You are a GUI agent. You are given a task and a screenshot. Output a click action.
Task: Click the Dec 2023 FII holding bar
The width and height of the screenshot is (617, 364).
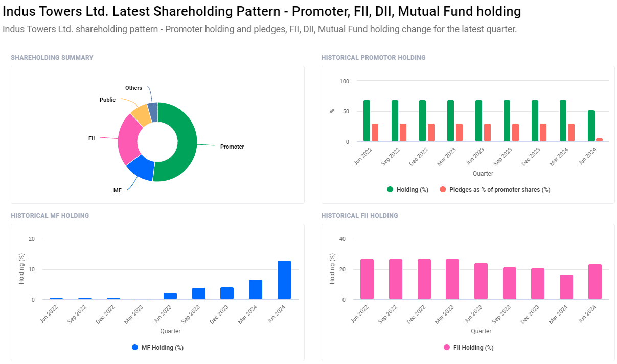click(538, 284)
